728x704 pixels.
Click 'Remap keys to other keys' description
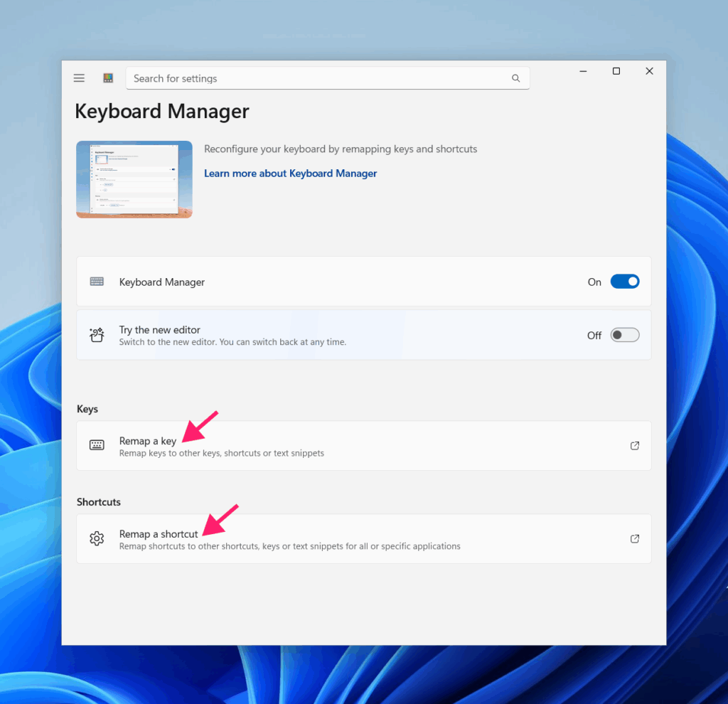(x=222, y=453)
